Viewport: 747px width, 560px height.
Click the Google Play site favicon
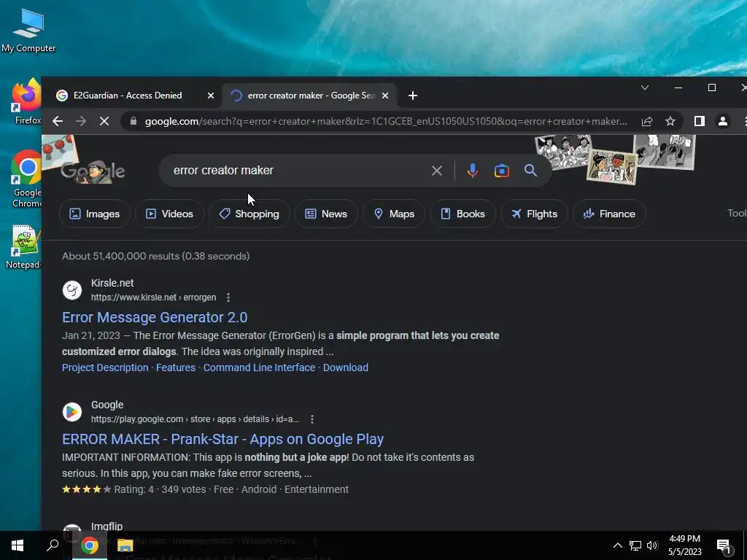pyautogui.click(x=72, y=412)
